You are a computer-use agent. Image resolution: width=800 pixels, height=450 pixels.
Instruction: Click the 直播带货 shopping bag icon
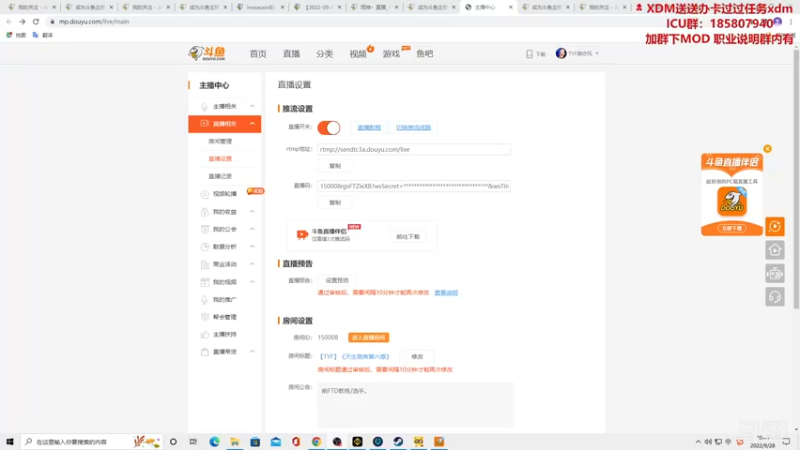click(205, 352)
